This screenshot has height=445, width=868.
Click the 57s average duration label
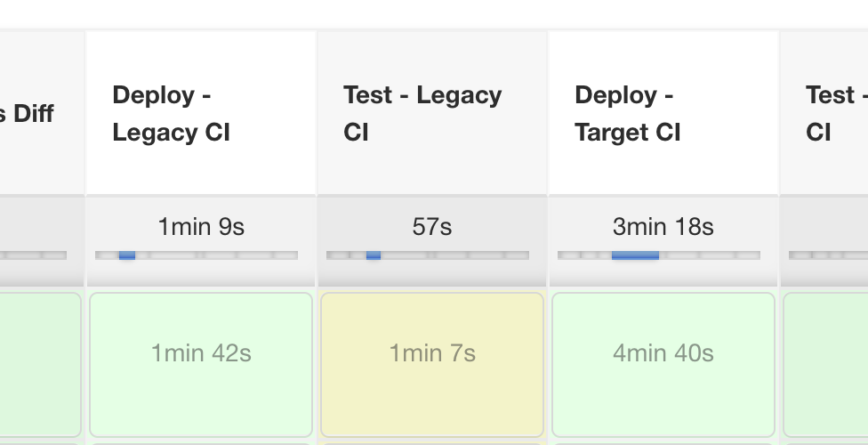pos(432,227)
